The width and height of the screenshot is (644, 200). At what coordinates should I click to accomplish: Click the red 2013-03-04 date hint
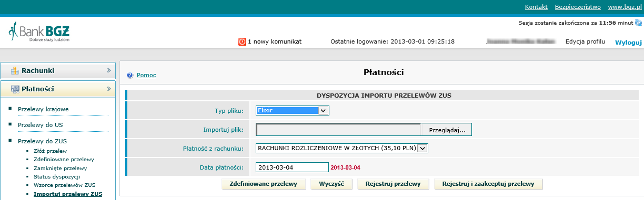pyautogui.click(x=345, y=167)
